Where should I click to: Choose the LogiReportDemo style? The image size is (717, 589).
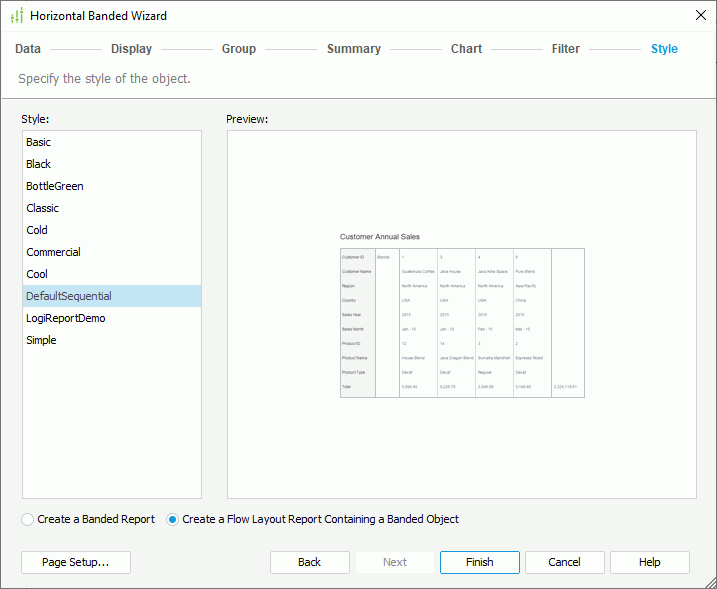click(66, 318)
